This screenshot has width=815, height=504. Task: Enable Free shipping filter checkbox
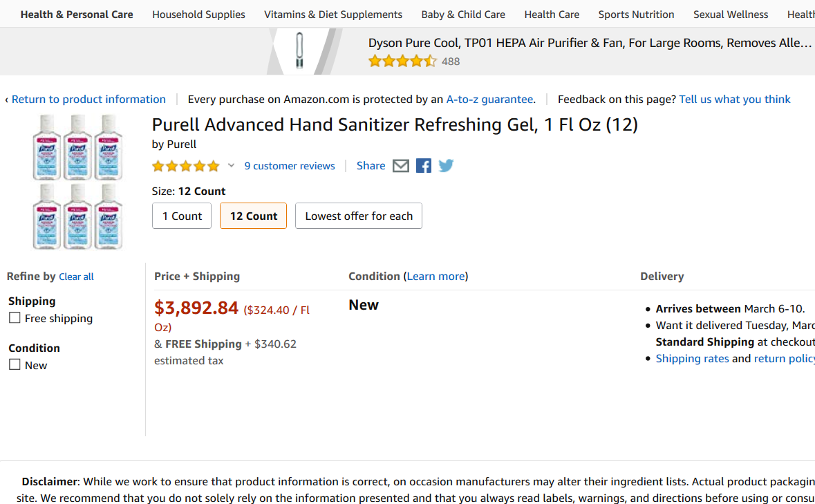[x=15, y=318]
